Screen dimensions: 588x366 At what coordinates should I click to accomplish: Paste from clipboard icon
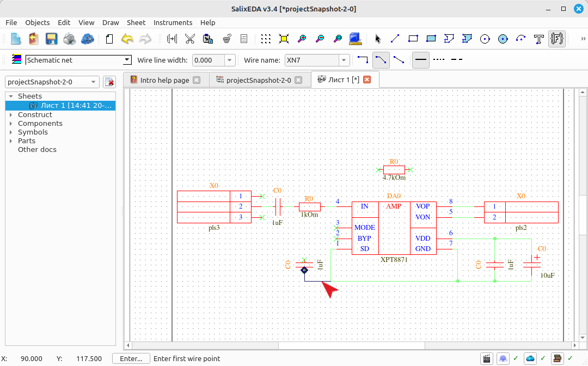click(x=208, y=39)
